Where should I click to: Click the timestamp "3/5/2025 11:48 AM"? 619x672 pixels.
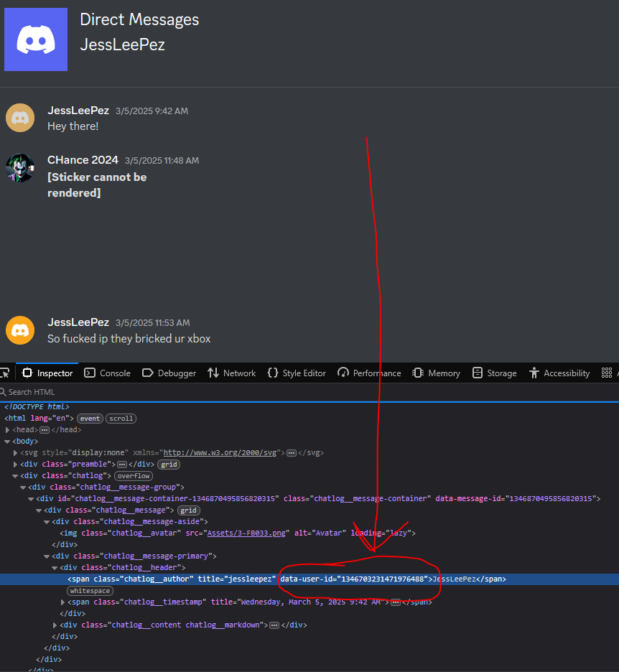(162, 161)
